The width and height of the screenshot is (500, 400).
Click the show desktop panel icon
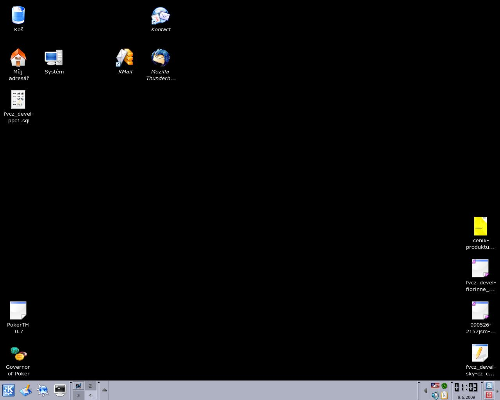click(x=26, y=390)
